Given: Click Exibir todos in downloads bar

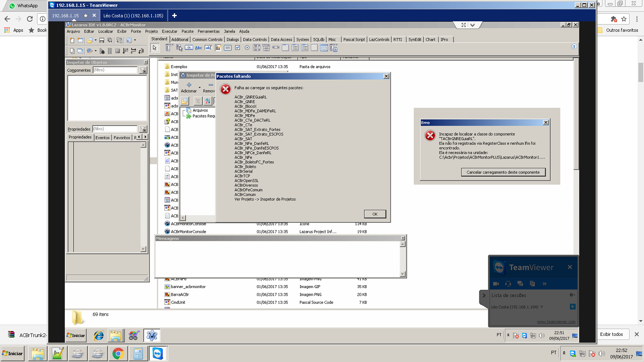Looking at the screenshot, I should click(611, 334).
